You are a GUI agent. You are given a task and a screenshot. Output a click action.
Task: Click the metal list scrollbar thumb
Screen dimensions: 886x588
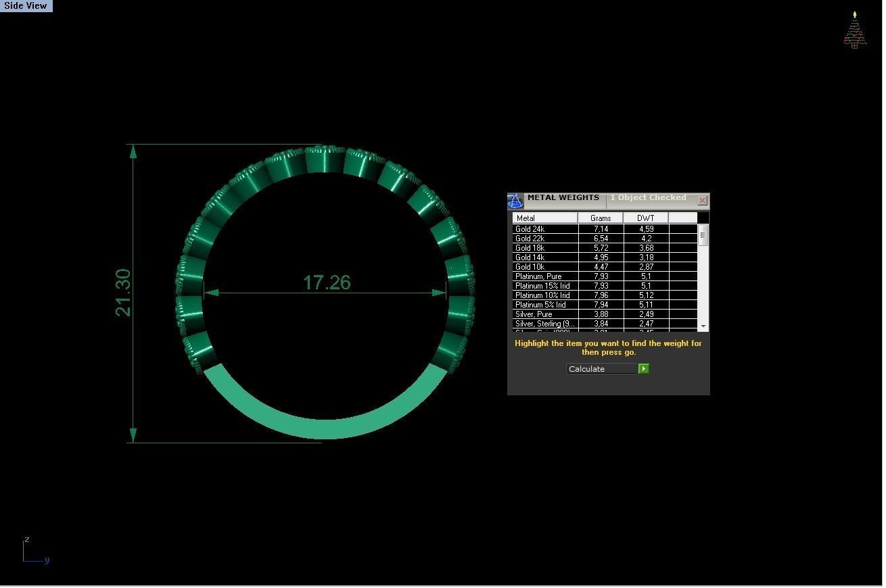click(x=703, y=236)
